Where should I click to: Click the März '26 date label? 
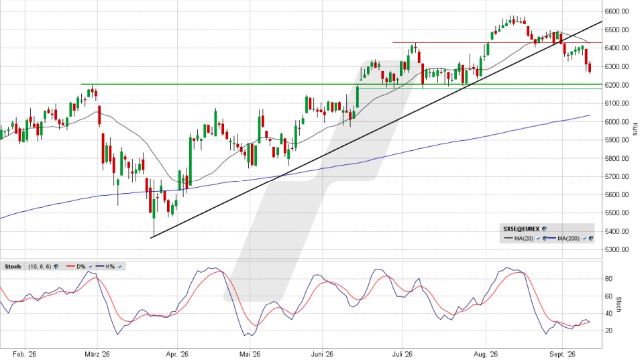coord(97,354)
